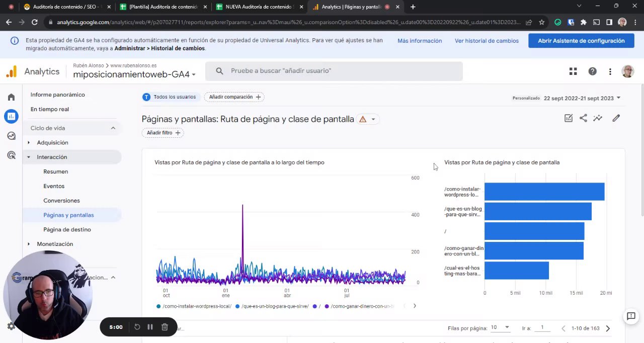Toggle /como-instalar-wordpress-local/ legend item

[194, 306]
